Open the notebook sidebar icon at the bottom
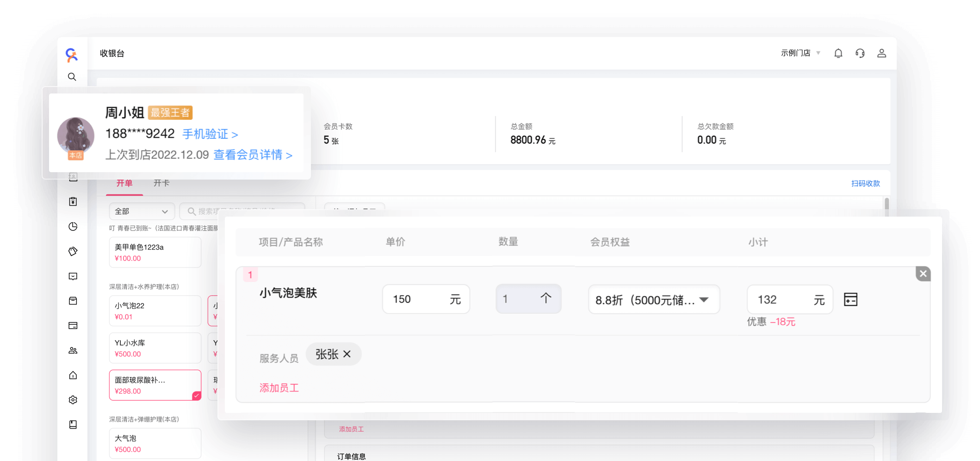This screenshot has height=461, width=980. (73, 424)
